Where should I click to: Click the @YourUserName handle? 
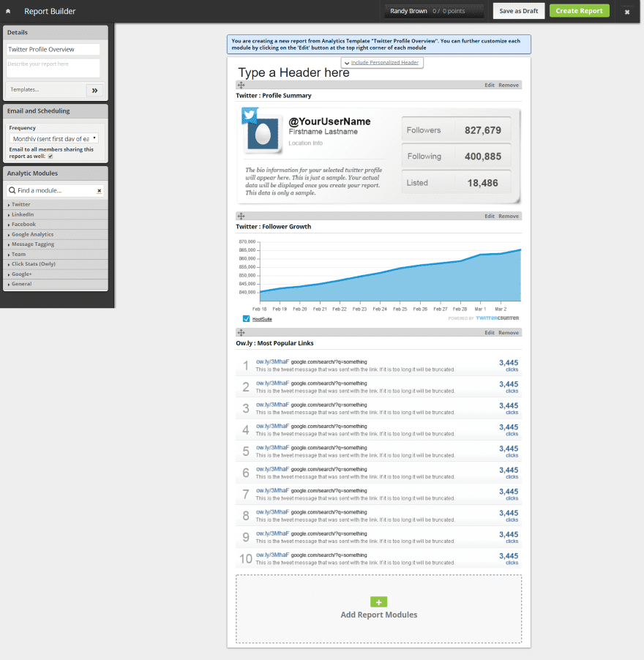(329, 121)
